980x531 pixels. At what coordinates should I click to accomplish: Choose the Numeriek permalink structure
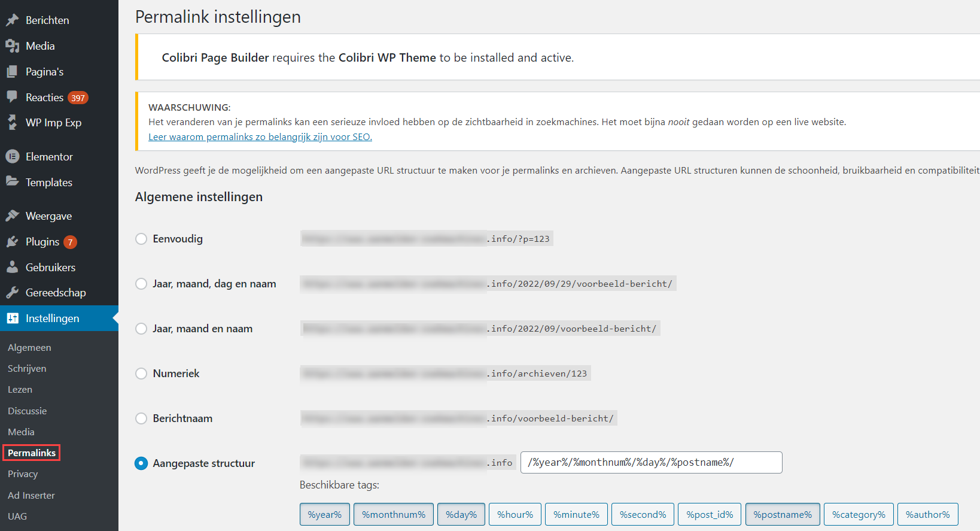[141, 374]
